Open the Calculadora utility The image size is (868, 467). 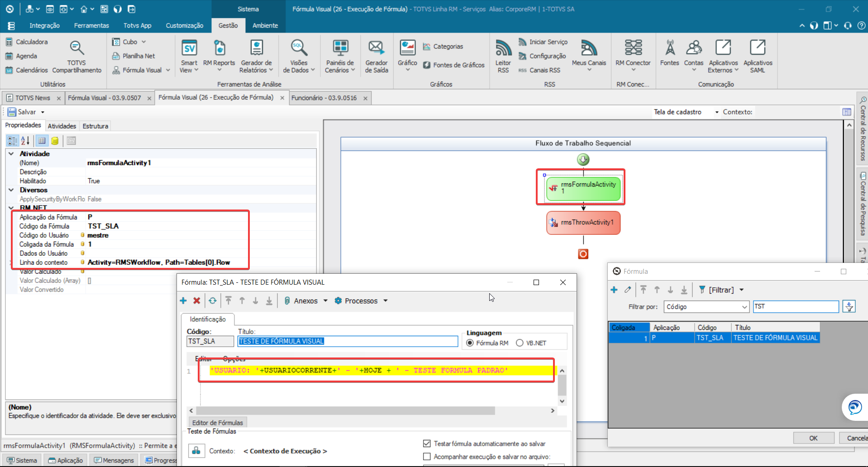26,42
